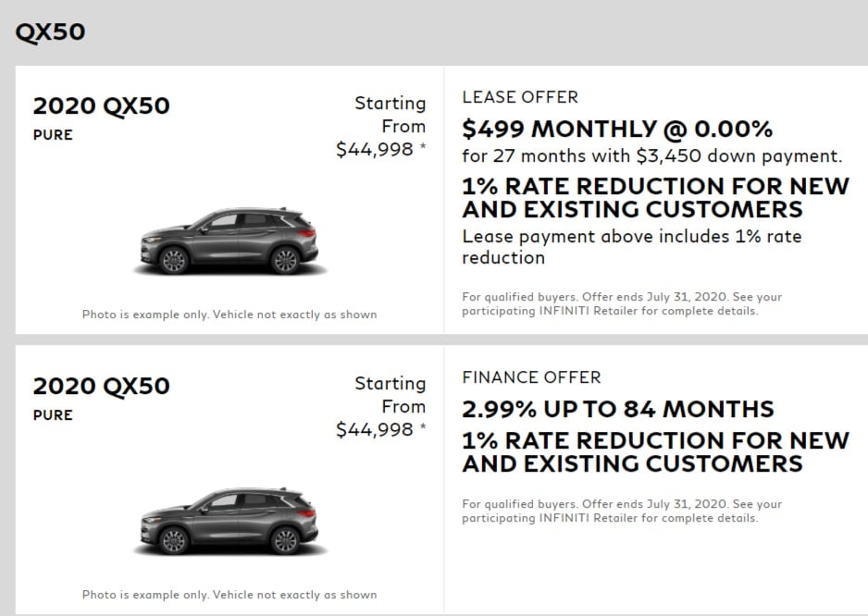Click the LEASE OFFER label
Viewport: 868px width, 616px height.
point(520,97)
